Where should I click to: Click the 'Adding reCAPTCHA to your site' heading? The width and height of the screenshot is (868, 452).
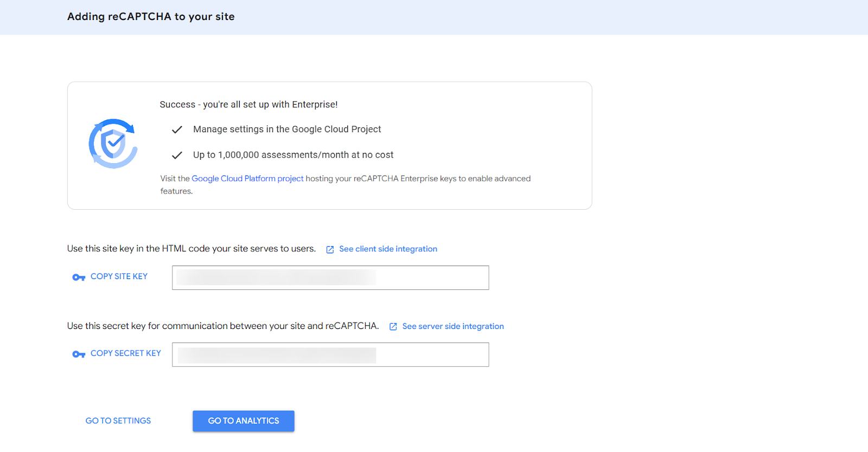[151, 17]
